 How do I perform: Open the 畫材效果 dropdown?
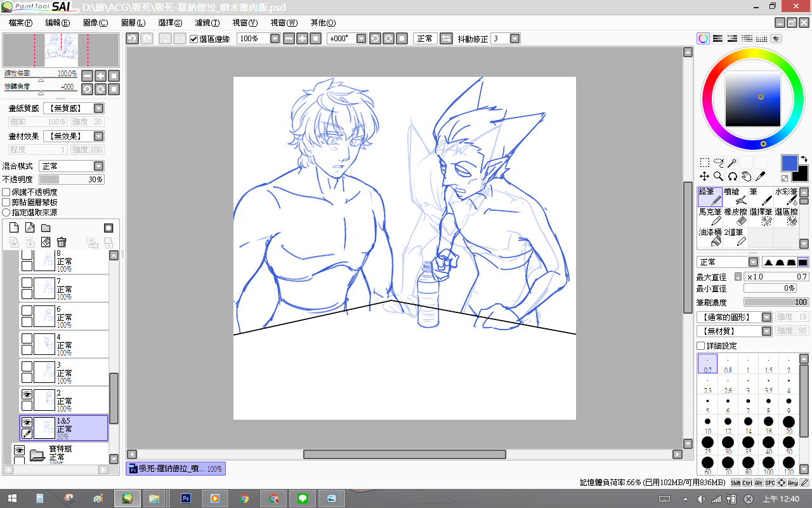click(x=98, y=137)
